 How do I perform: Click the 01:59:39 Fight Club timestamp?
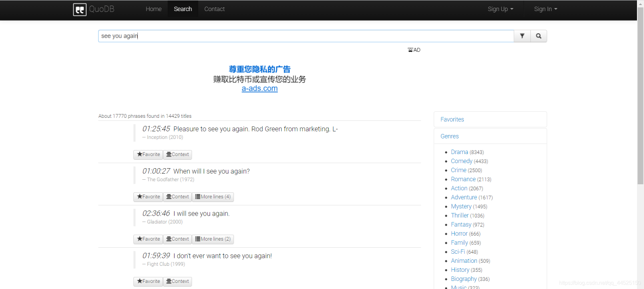(156, 256)
